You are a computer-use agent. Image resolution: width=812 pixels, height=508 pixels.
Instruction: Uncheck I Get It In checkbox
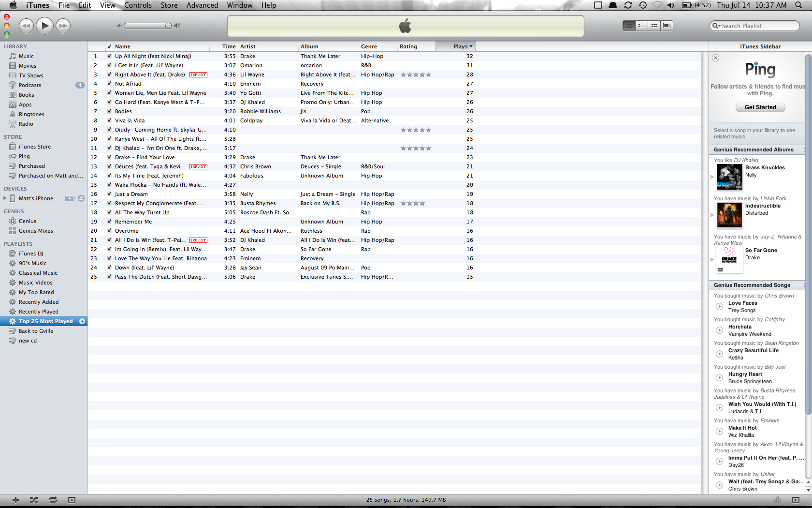pos(109,65)
